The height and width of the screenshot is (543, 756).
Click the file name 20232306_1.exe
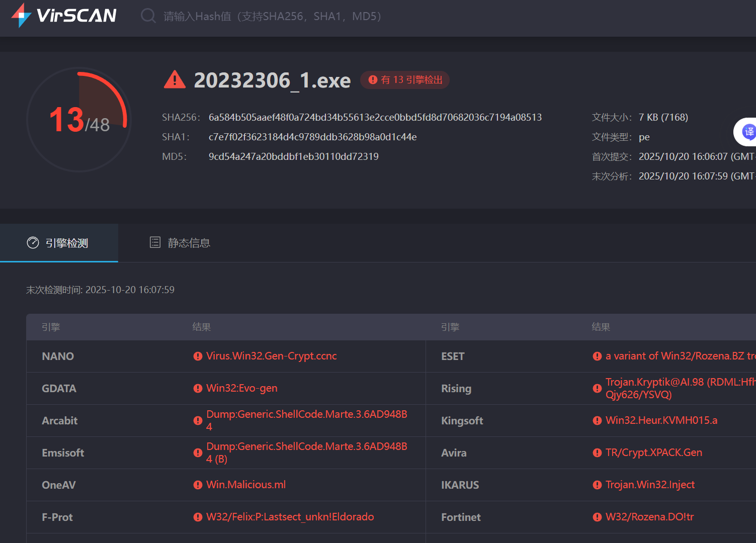coord(272,80)
